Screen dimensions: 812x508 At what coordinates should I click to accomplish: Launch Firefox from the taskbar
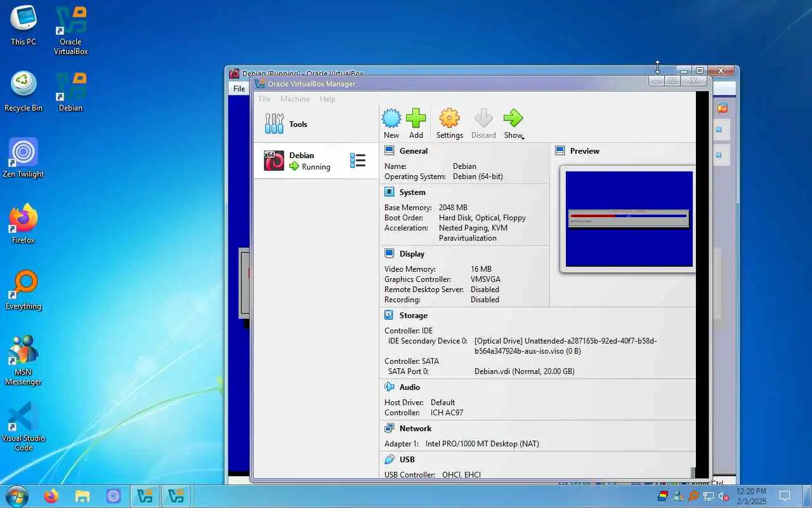(x=51, y=496)
